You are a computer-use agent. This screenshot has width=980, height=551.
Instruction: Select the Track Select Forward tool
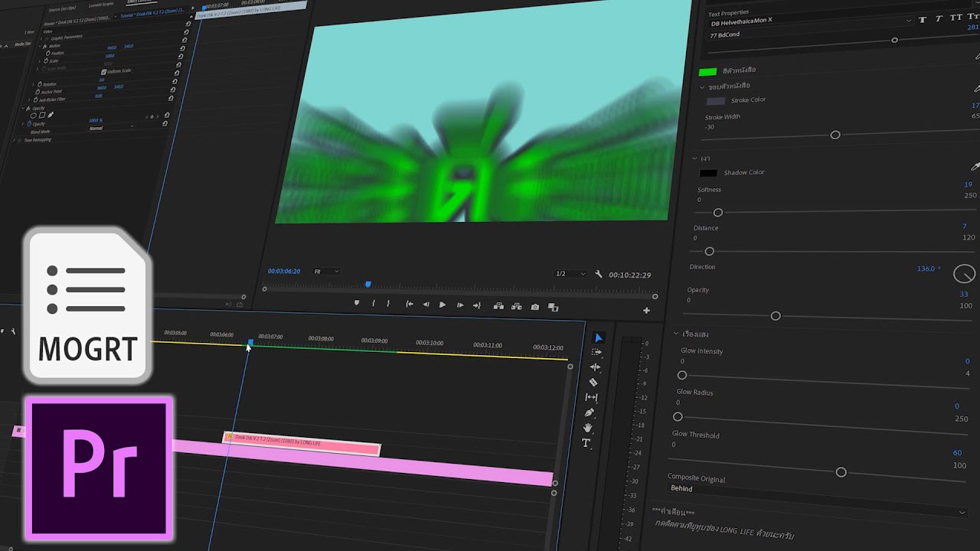pos(596,353)
